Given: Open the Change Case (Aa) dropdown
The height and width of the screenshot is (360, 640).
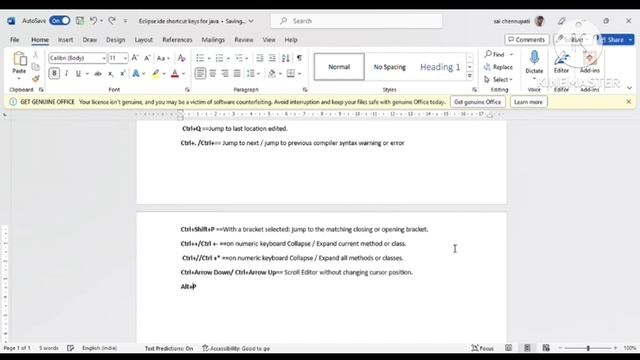Looking at the screenshot, I should point(163,58).
